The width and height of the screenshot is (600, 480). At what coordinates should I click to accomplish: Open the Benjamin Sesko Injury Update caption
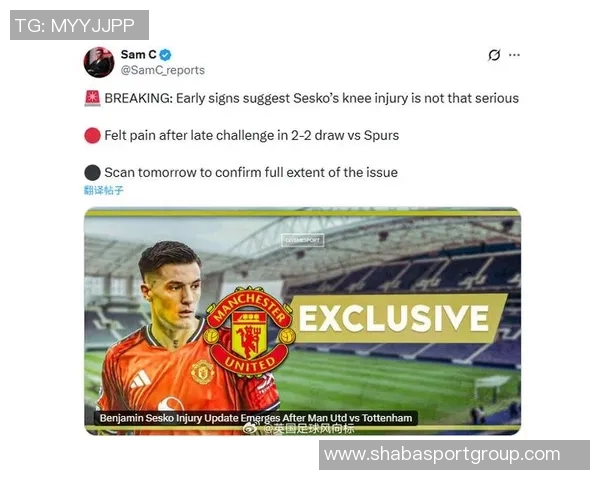pyautogui.click(x=256, y=418)
